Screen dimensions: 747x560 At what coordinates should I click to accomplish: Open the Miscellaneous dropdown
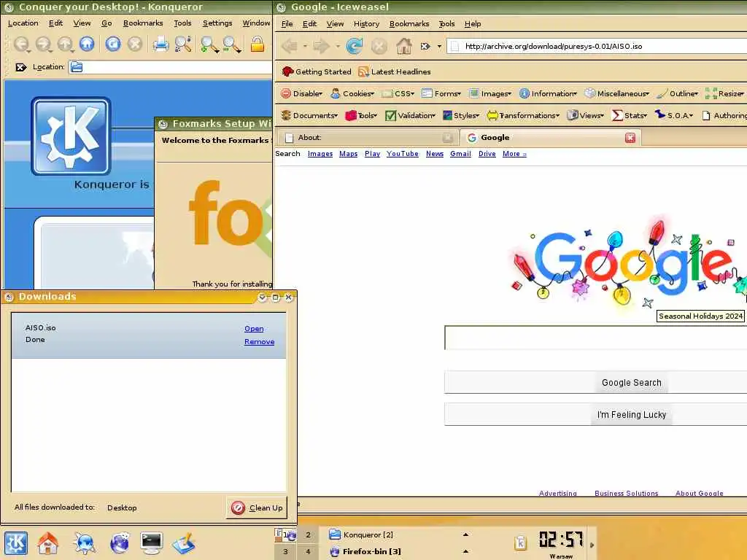[x=617, y=94]
